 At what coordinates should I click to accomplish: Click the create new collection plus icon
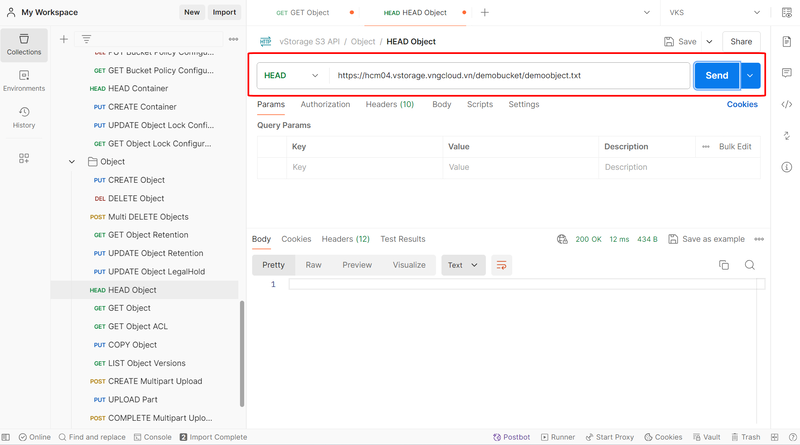64,39
